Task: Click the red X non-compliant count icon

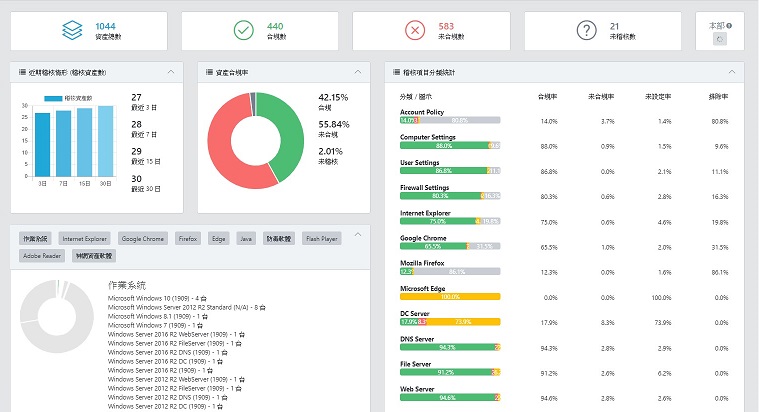Action: (415, 31)
